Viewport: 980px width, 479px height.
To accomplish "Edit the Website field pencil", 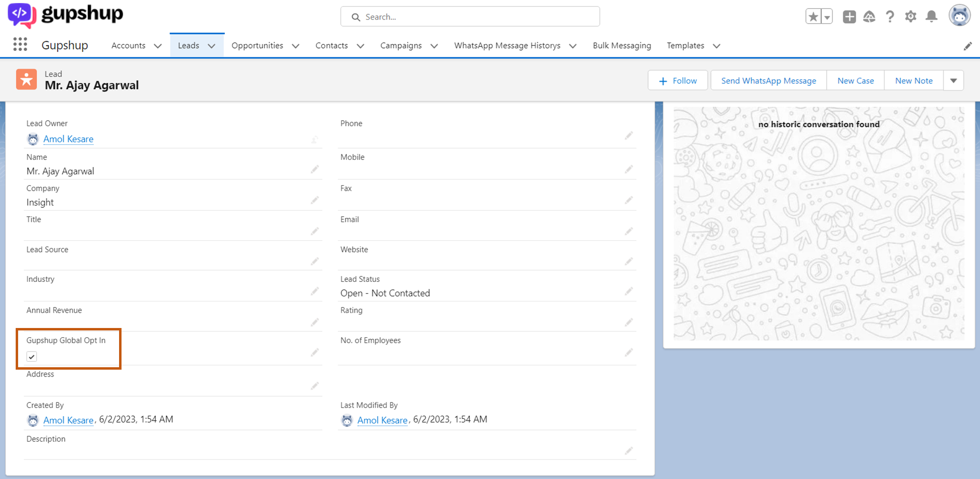I will (629, 261).
